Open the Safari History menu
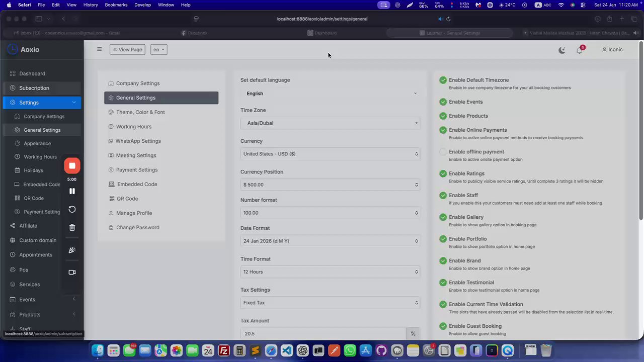Viewport: 644px width, 362px height. click(91, 5)
